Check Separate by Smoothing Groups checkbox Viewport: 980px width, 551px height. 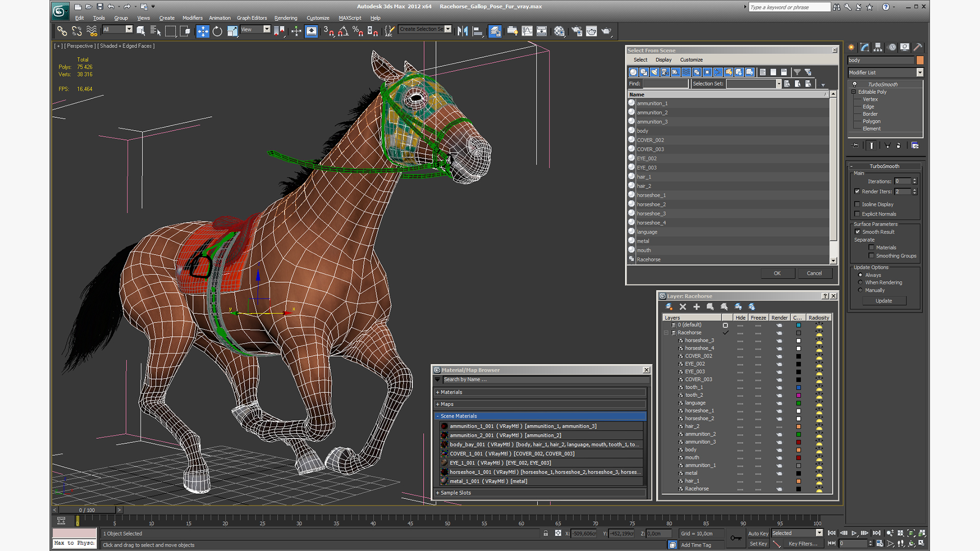[872, 256]
